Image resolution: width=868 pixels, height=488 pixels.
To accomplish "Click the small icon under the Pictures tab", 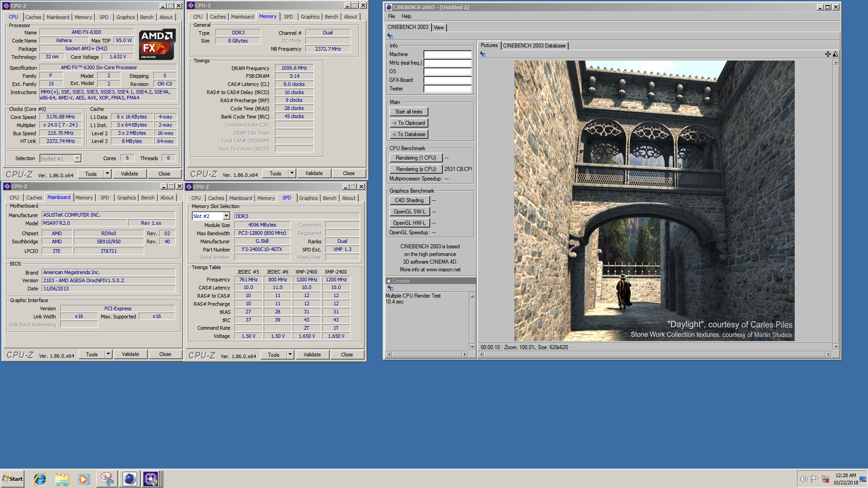I will (x=483, y=54).
